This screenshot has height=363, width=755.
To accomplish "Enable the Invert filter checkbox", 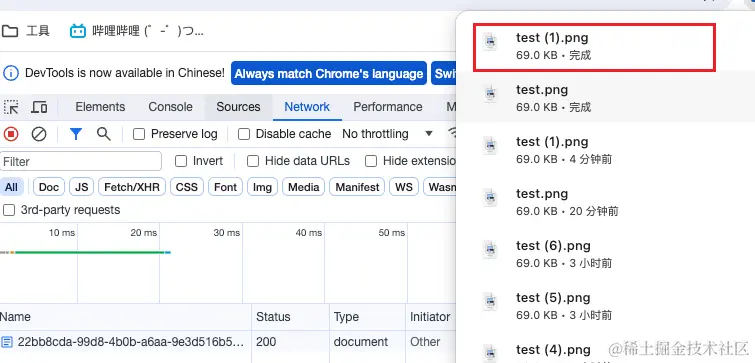I will (181, 161).
